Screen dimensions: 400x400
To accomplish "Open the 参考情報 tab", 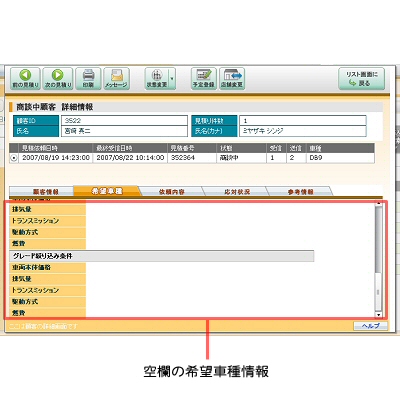I will [x=300, y=191].
